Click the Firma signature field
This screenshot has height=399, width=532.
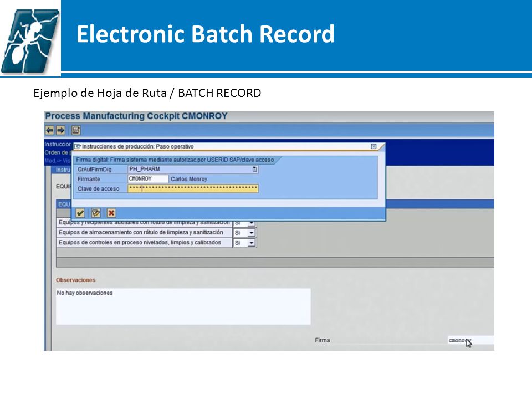click(471, 340)
